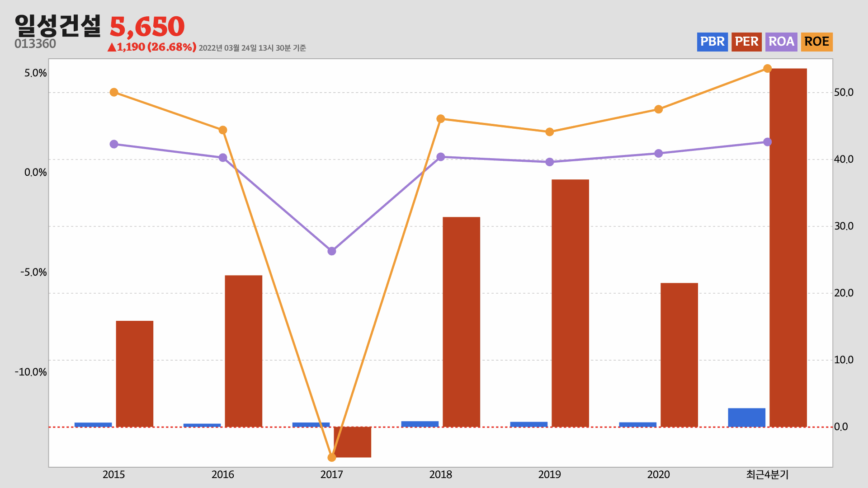Screen dimensions: 868x488
Task: Click the 2017 ROE low point
Action: coord(332,457)
